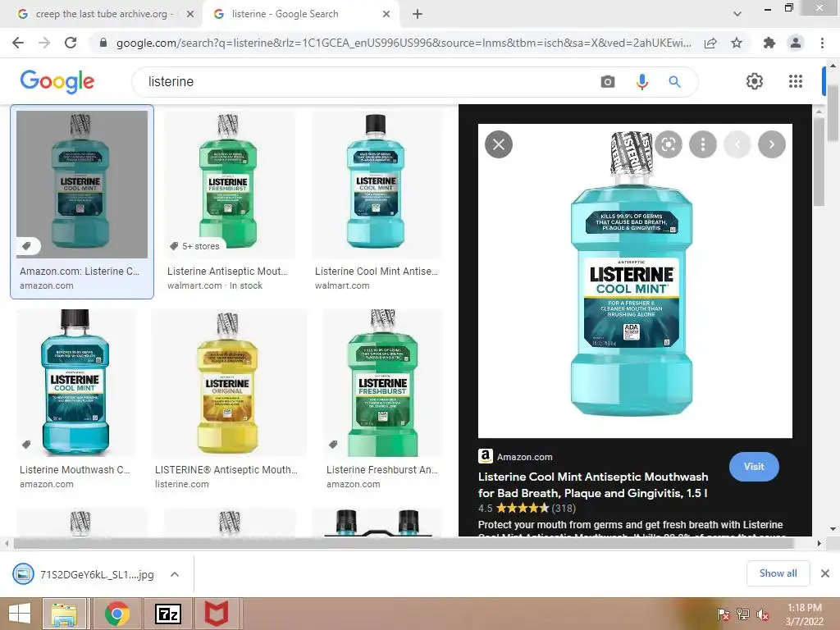Select the amazon.com Listerine Freshburst thumbnail
840x630 pixels.
(x=383, y=382)
